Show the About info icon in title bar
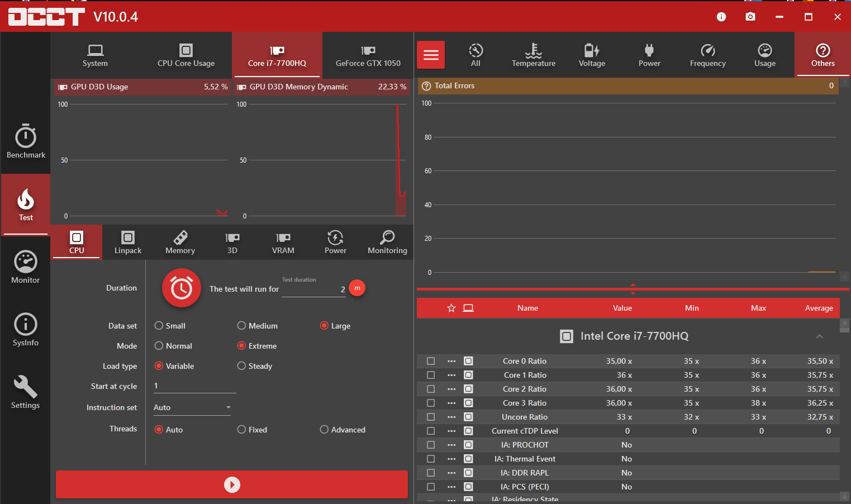The width and height of the screenshot is (851, 504). click(721, 17)
